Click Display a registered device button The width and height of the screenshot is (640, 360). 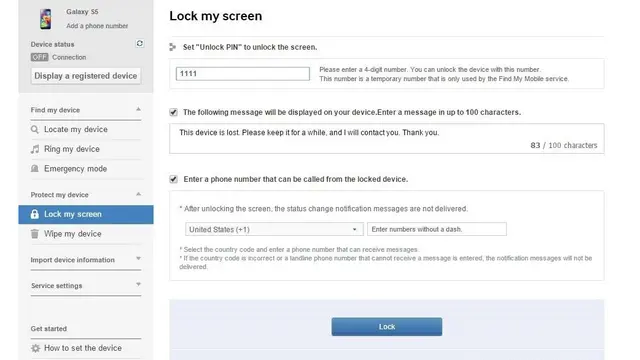click(x=86, y=76)
